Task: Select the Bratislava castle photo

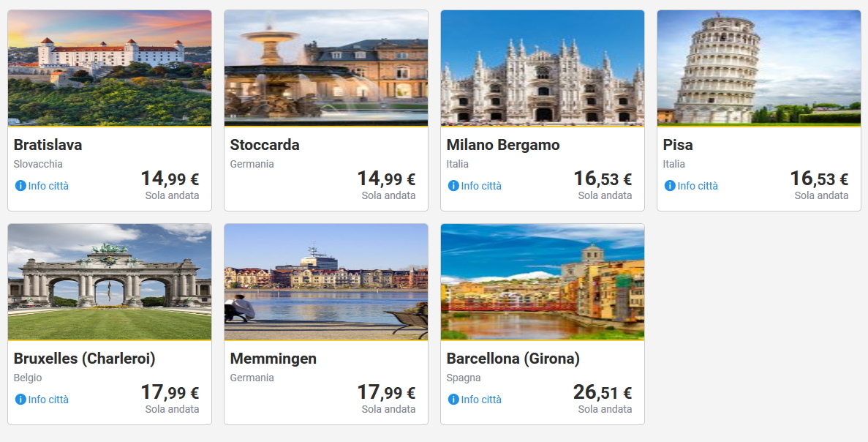Action: click(x=110, y=68)
